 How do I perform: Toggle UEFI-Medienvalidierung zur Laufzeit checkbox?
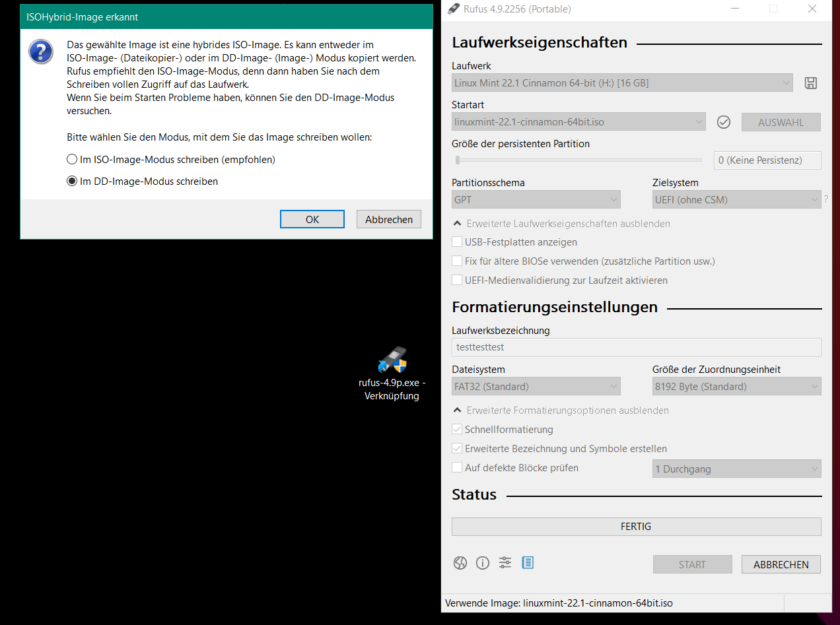coord(560,280)
